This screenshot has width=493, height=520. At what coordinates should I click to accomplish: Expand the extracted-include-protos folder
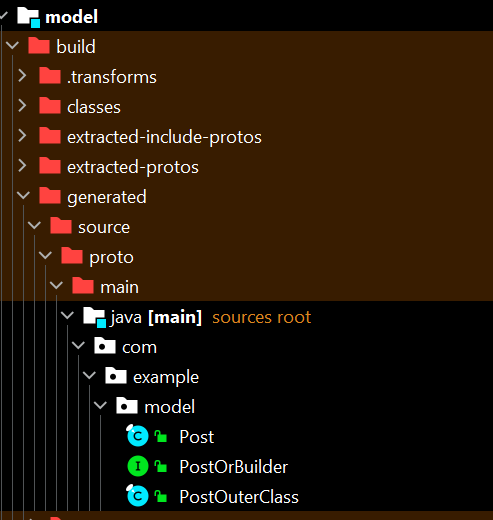(x=22, y=136)
